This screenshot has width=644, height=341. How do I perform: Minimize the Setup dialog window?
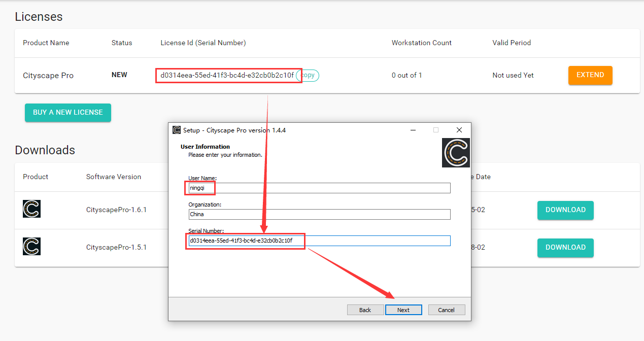pos(413,130)
